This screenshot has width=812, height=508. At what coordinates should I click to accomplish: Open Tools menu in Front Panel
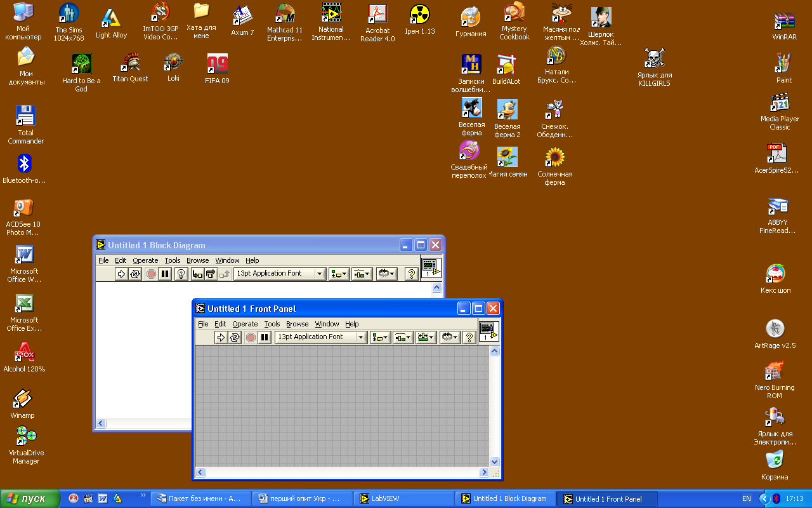point(272,324)
